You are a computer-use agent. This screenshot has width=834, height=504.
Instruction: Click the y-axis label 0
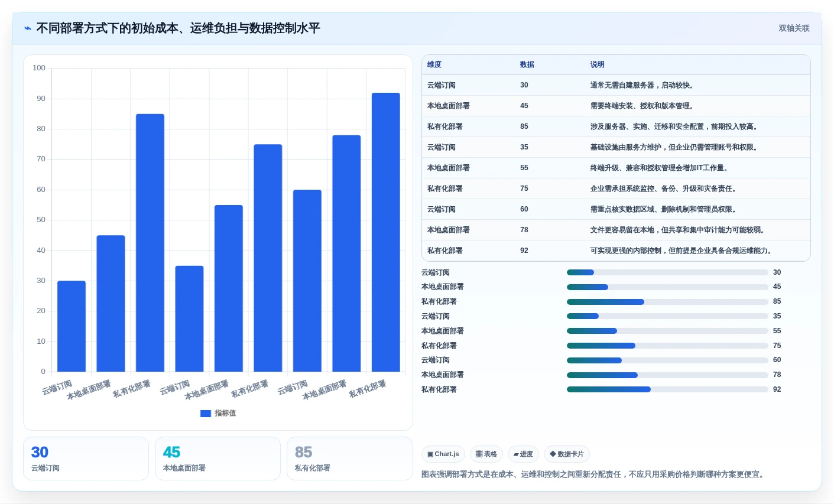point(43,372)
